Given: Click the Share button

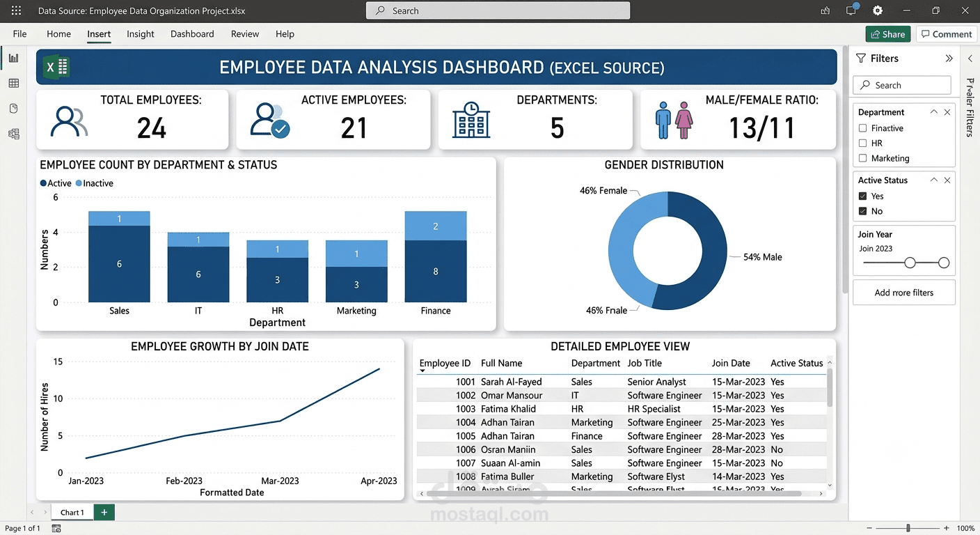Looking at the screenshot, I should (888, 34).
